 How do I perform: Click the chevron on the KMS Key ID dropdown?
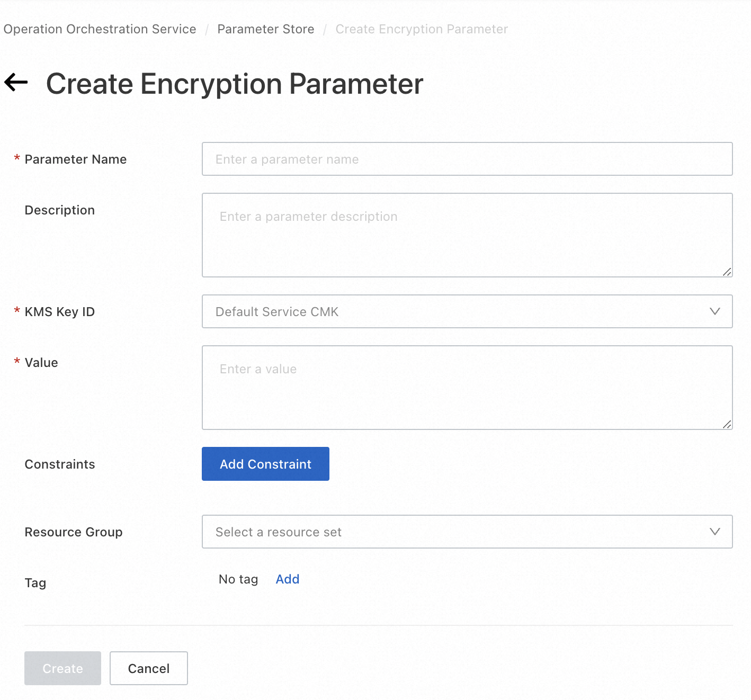pos(716,311)
